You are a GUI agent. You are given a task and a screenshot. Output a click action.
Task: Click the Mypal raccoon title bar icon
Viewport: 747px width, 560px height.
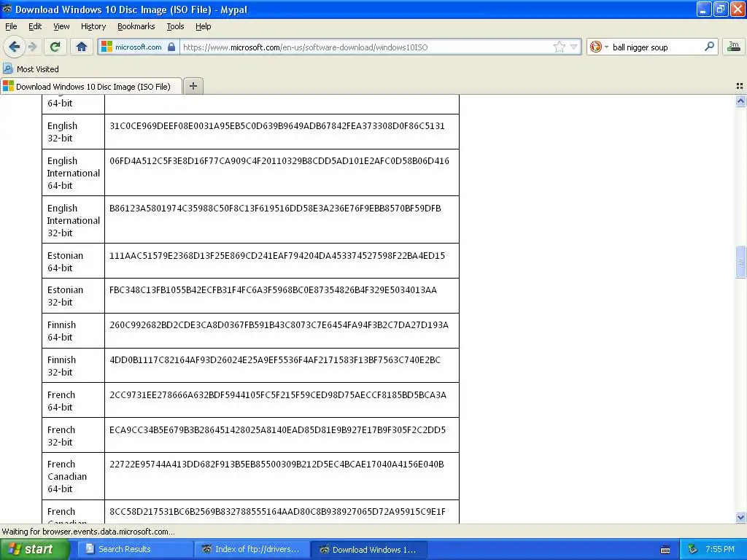7,9
